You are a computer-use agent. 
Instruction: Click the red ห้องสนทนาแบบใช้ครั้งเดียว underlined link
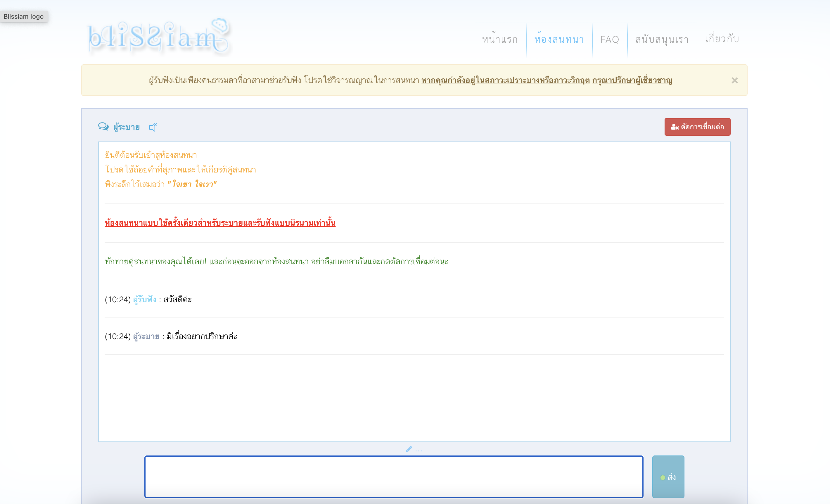point(220,223)
